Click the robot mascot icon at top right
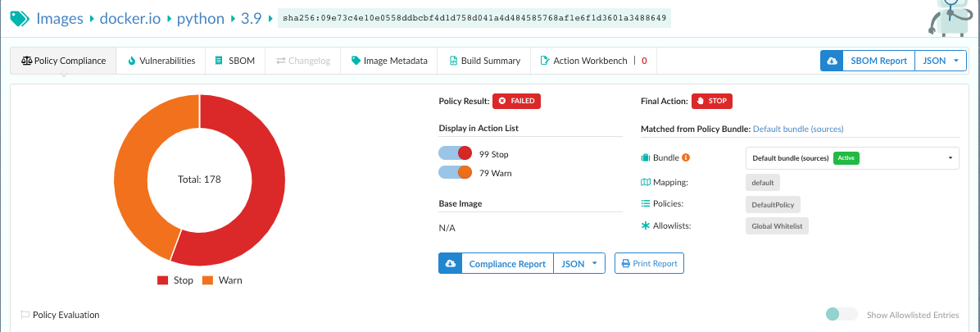 point(953,16)
